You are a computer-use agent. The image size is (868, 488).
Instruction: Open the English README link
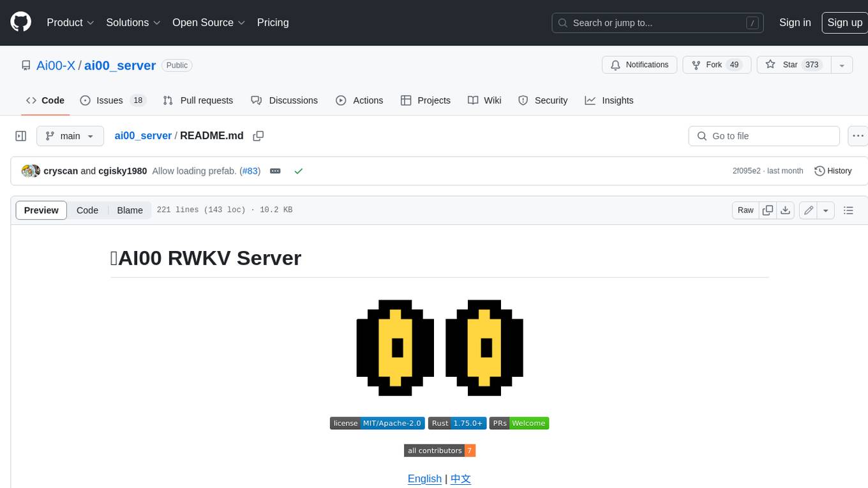[x=424, y=478]
